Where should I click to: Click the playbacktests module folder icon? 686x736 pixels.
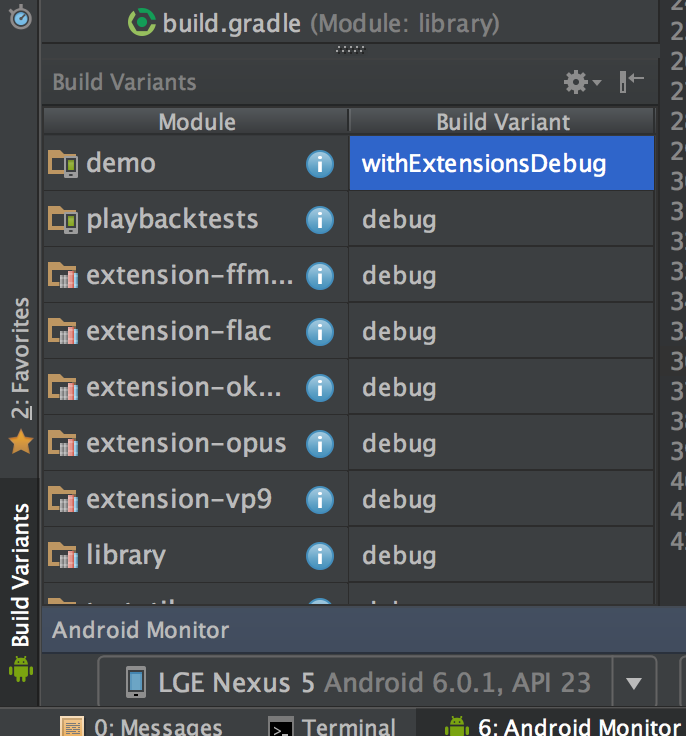(x=63, y=219)
